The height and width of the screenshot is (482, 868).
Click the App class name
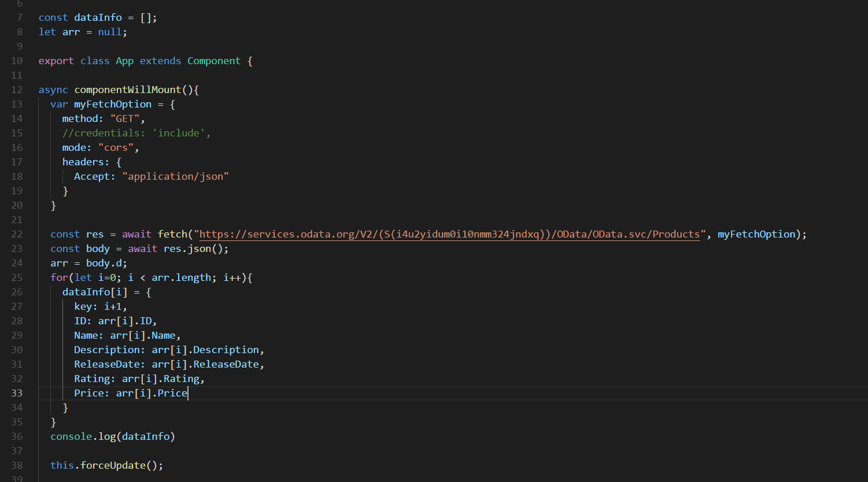(x=124, y=61)
